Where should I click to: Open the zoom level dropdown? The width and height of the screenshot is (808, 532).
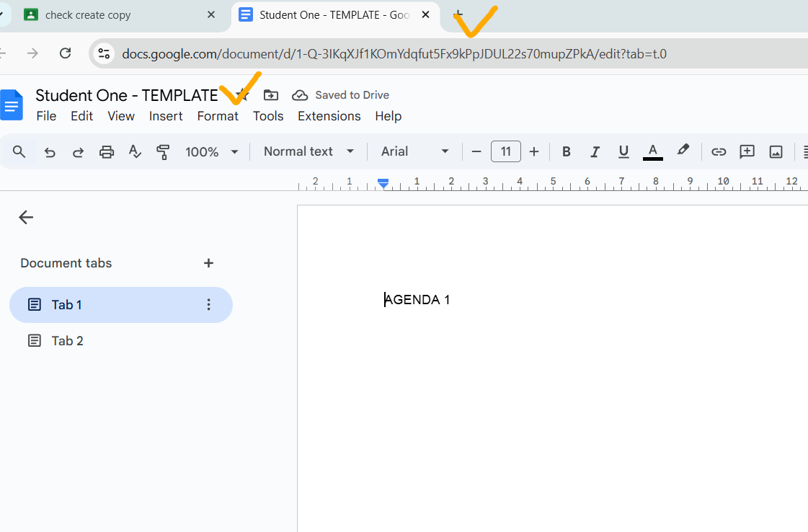pos(211,151)
